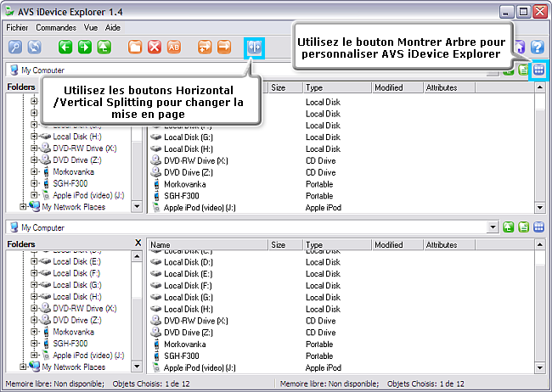552x392 pixels.
Task: Expand SGH-F300 in upper folder tree
Action: [34, 183]
